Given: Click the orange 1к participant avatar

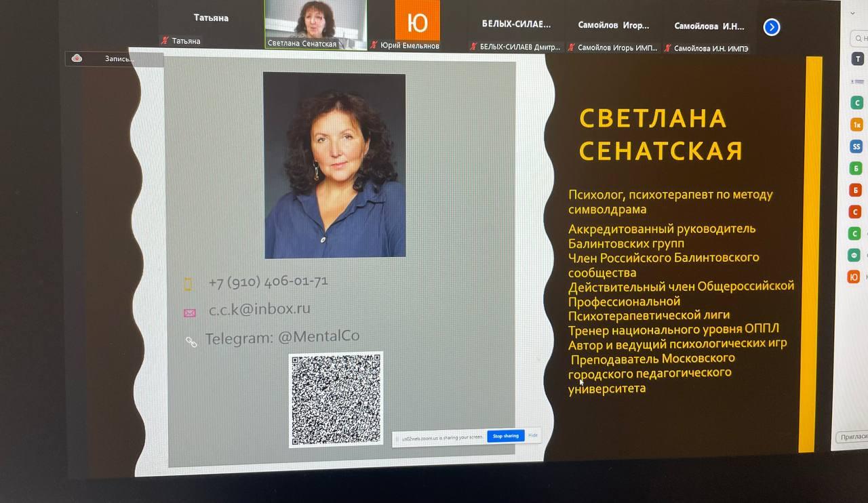Looking at the screenshot, I should pyautogui.click(x=857, y=125).
